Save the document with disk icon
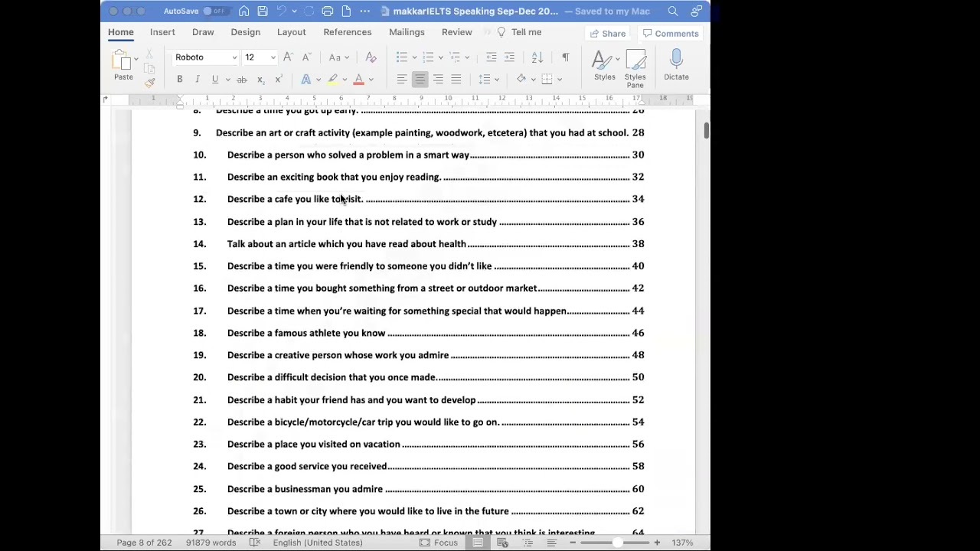Viewport: 980px width, 551px height. pos(263,11)
